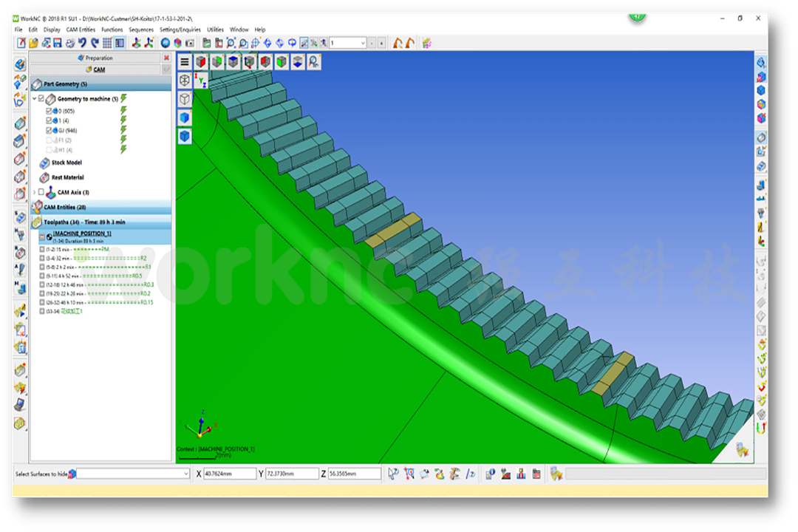Screen dimensions: 798x532
Task: Open the Display menu
Action: click(x=52, y=30)
